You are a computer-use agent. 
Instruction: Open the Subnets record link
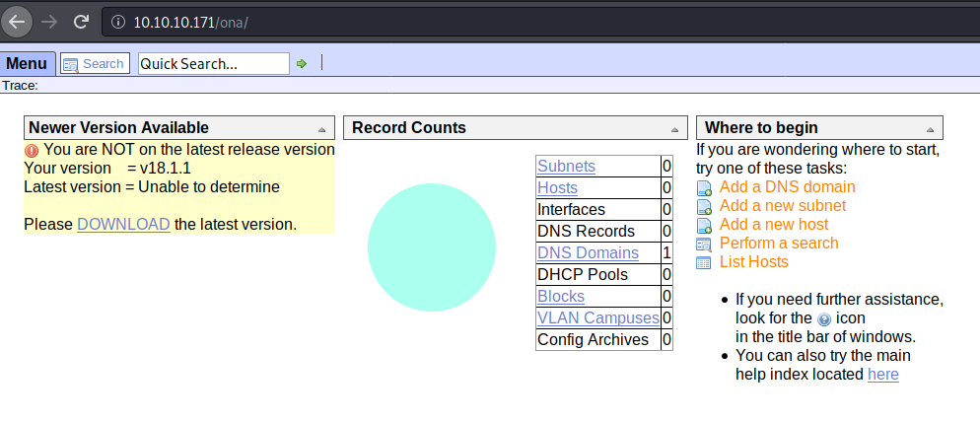[x=566, y=166]
